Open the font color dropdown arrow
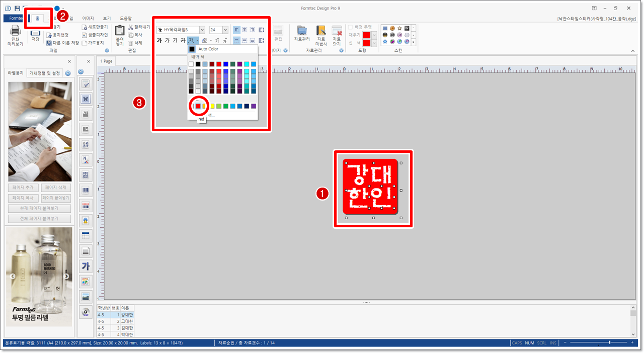The image size is (644, 353). [197, 41]
